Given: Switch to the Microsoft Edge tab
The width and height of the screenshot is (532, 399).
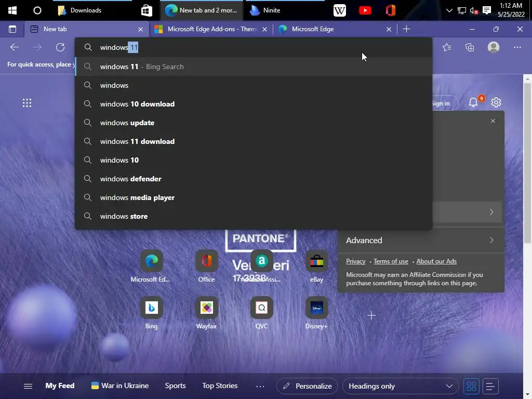Looking at the screenshot, I should [x=334, y=29].
